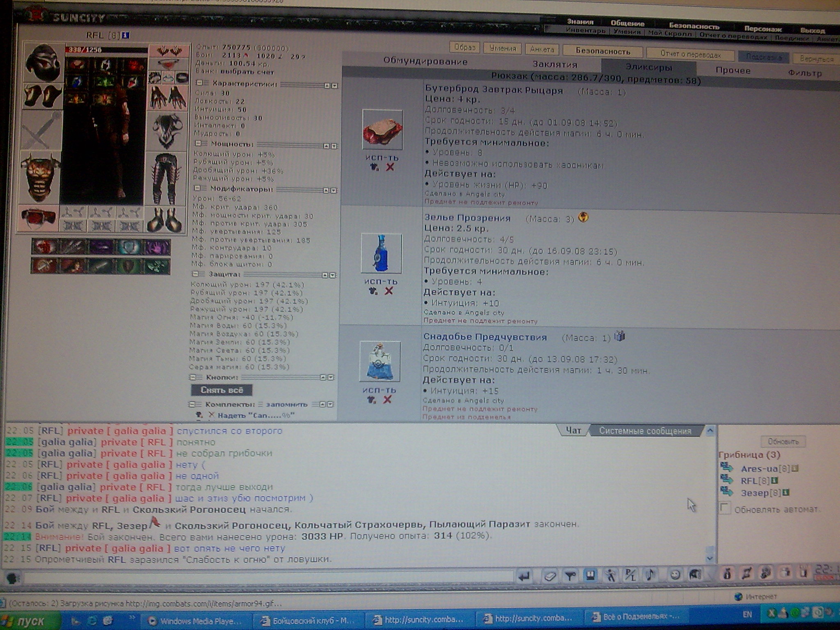Click the leg armor pants slot
840x630 pixels.
[x=166, y=179]
